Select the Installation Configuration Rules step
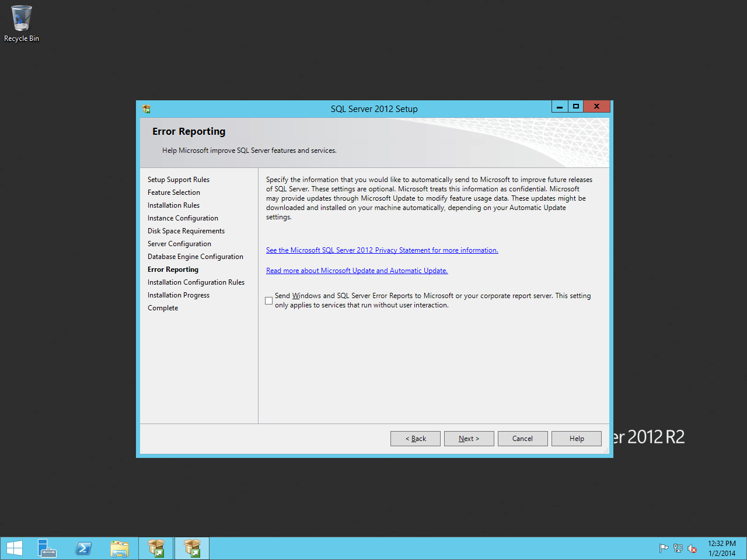Viewport: 747px width, 560px height. click(196, 282)
